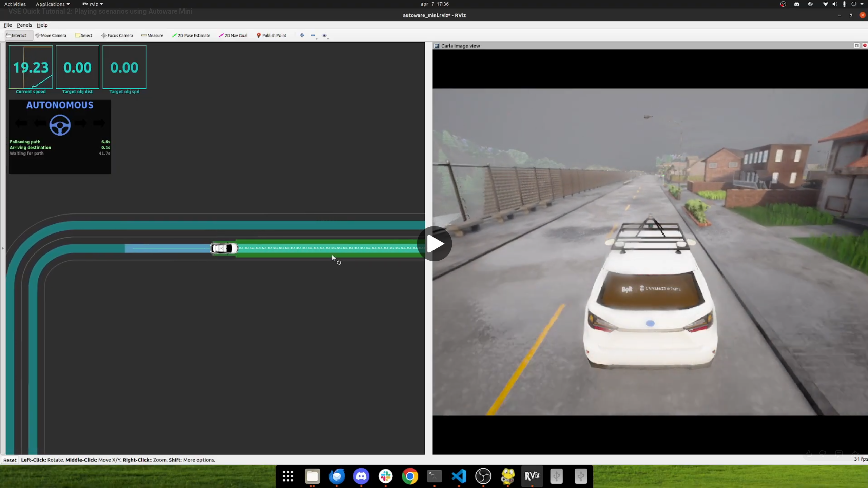Image resolution: width=868 pixels, height=488 pixels.
Task: Activate 2D Pose Estimate tool
Action: (x=191, y=35)
